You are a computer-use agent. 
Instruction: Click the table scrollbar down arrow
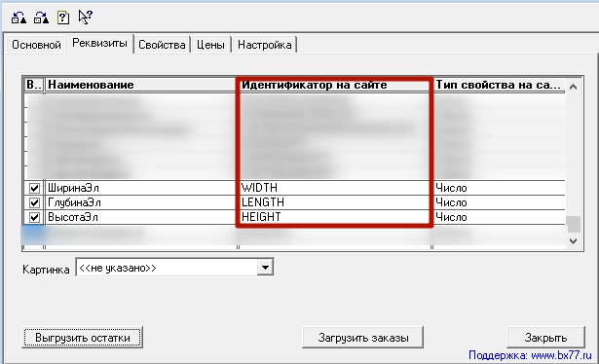coord(573,241)
